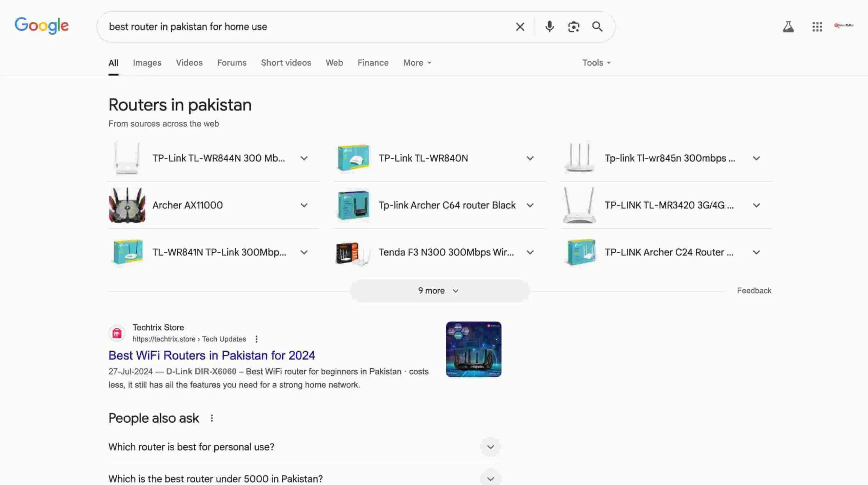Image resolution: width=868 pixels, height=485 pixels.
Task: Open the Tools dropdown
Action: click(x=596, y=62)
